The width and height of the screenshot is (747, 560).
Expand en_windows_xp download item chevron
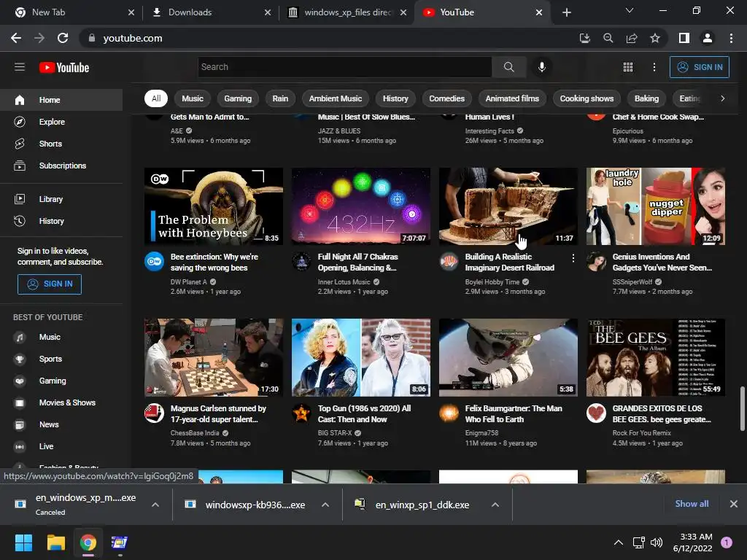click(x=155, y=505)
